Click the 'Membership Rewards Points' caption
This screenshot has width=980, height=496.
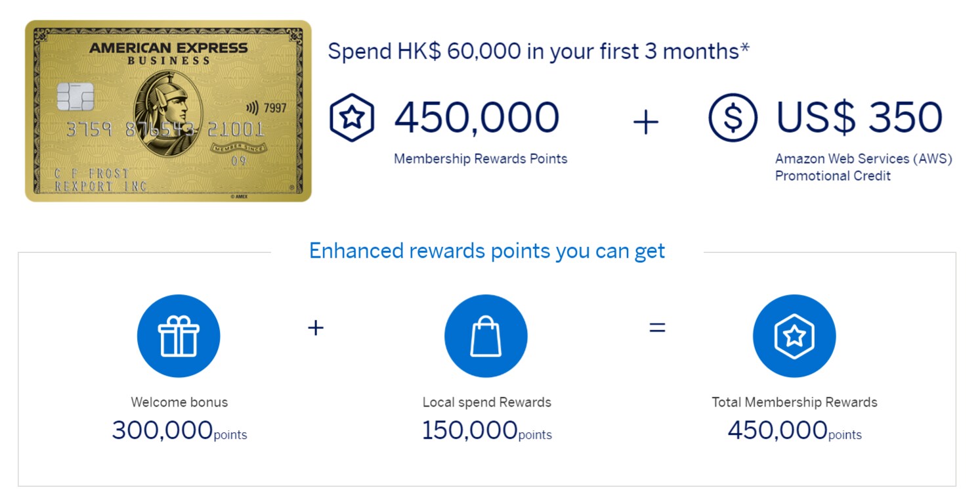pyautogui.click(x=480, y=158)
